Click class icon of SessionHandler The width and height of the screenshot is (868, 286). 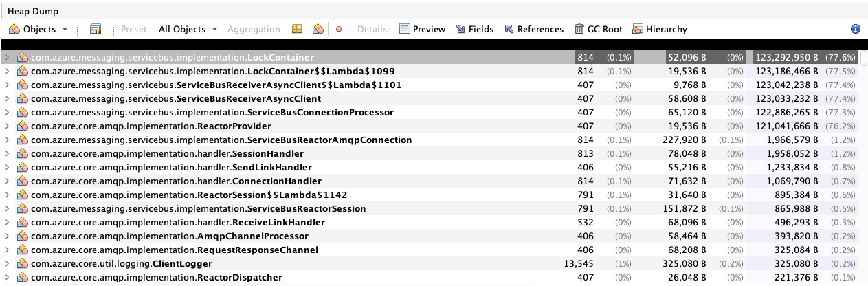[22, 154]
